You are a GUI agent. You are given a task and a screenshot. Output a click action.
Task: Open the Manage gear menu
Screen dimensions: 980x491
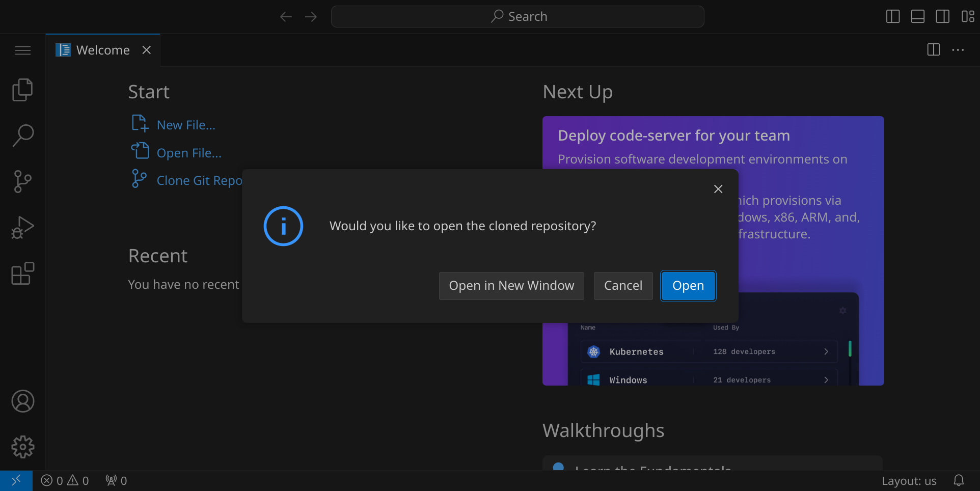pos(22,447)
